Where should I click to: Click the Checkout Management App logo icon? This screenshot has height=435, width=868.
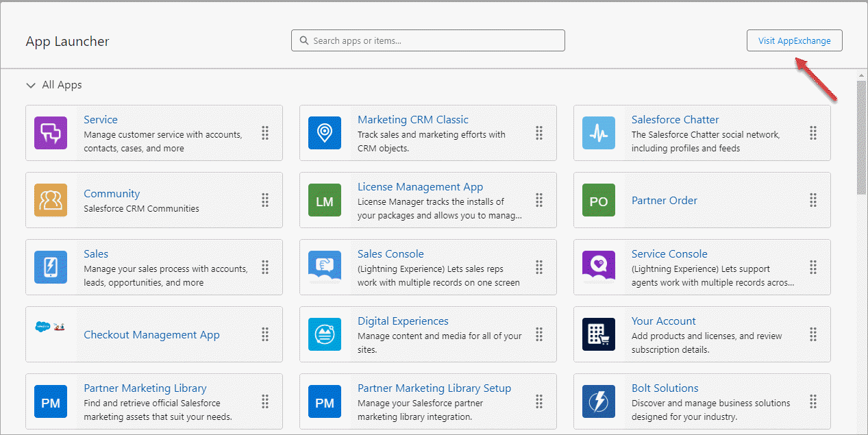[51, 327]
